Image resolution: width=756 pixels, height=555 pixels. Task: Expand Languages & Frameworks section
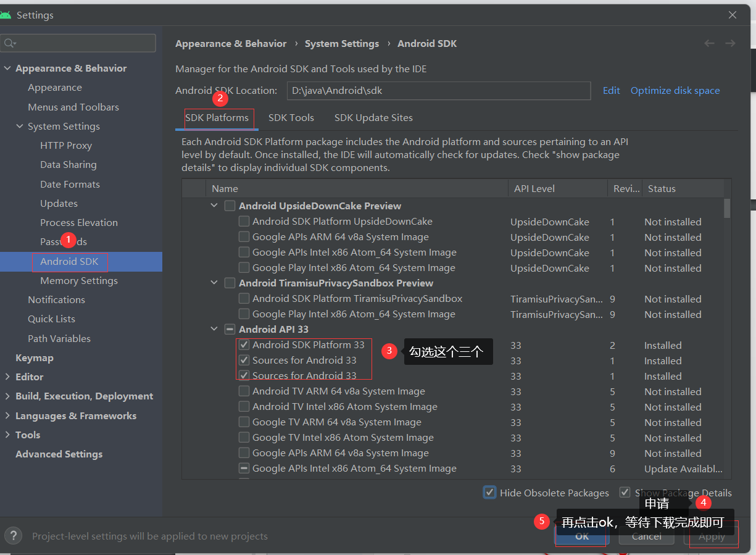click(x=7, y=415)
